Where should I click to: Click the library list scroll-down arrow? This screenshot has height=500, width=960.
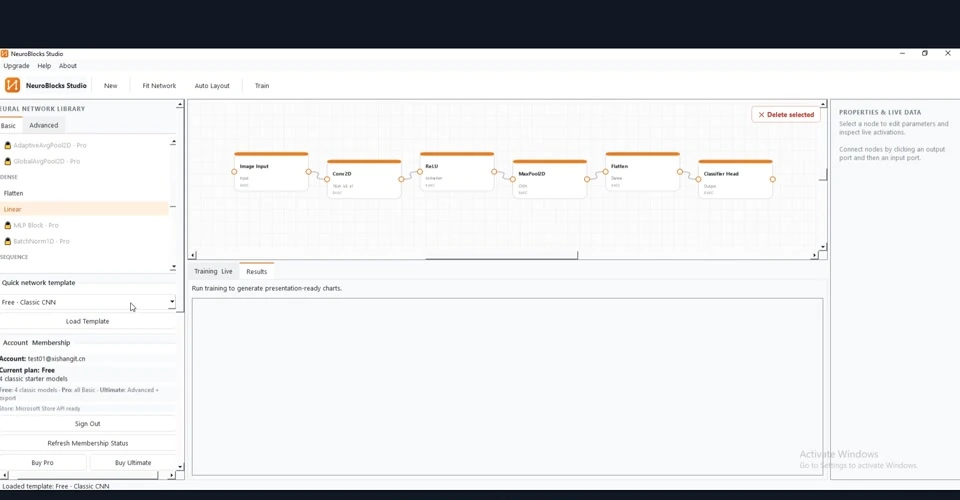pos(173,267)
